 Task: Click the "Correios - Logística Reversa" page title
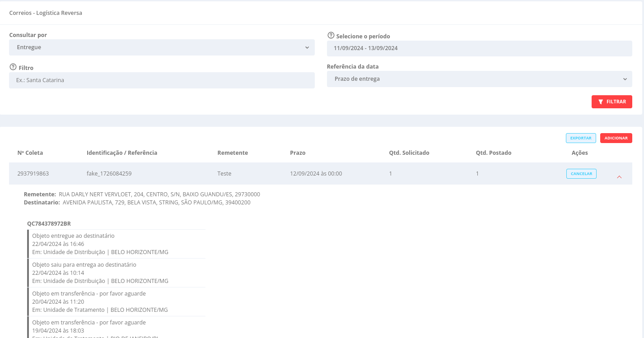coord(46,13)
